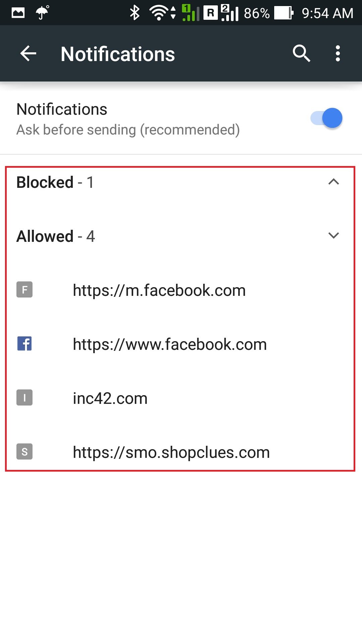Image resolution: width=362 pixels, height=644 pixels.
Task: Disable the Notifications toggle switch
Action: (327, 118)
